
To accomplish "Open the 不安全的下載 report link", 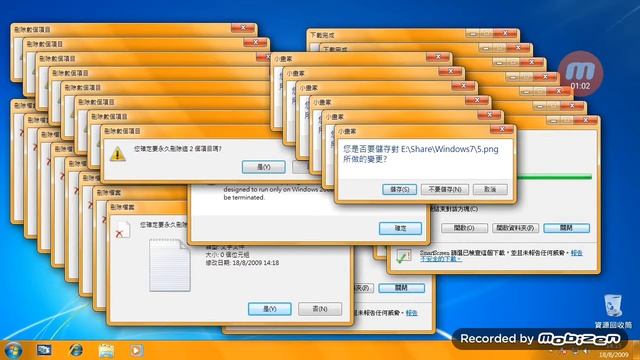I will [441, 259].
